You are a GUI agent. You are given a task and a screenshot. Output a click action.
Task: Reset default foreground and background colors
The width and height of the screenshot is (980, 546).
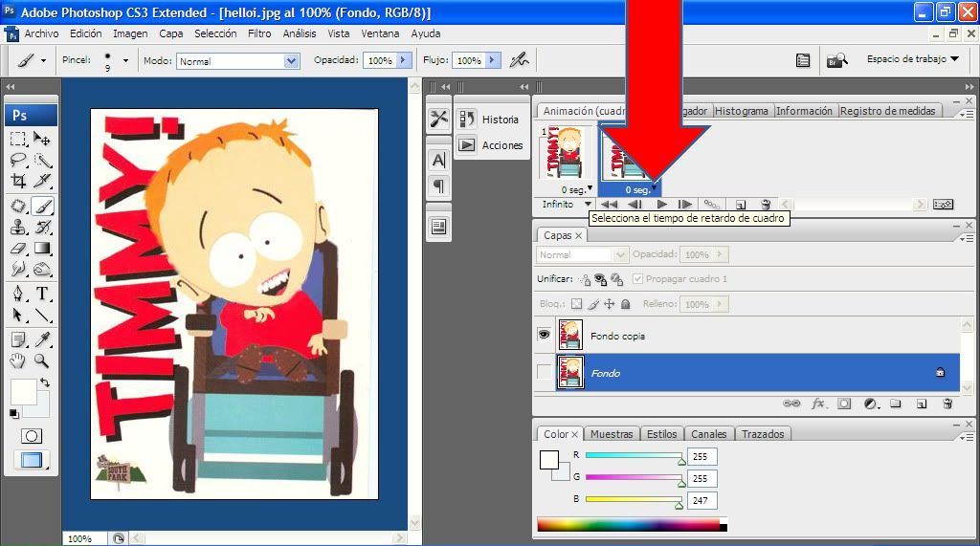tap(13, 413)
